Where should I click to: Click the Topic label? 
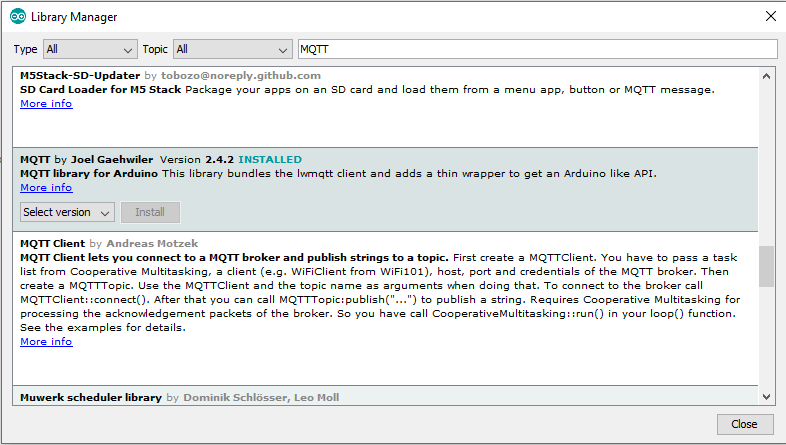click(x=155, y=49)
